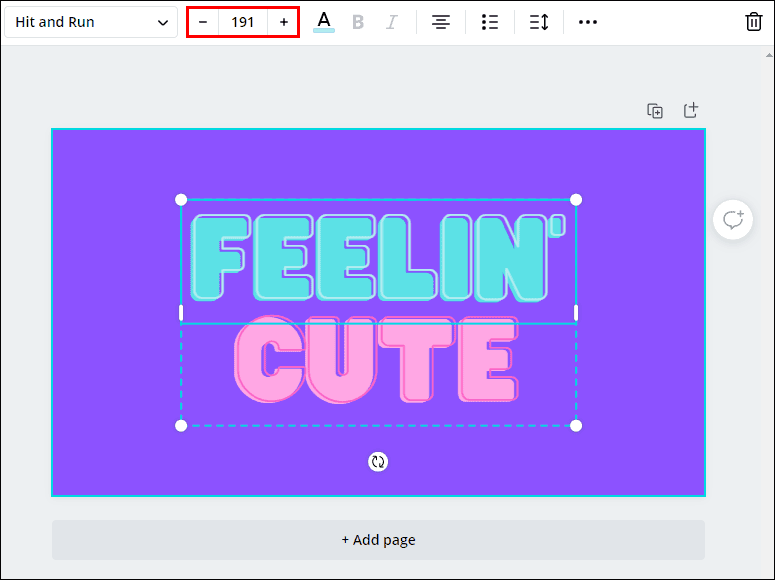
Task: Click top-left resize handle of text box
Action: coord(181,200)
